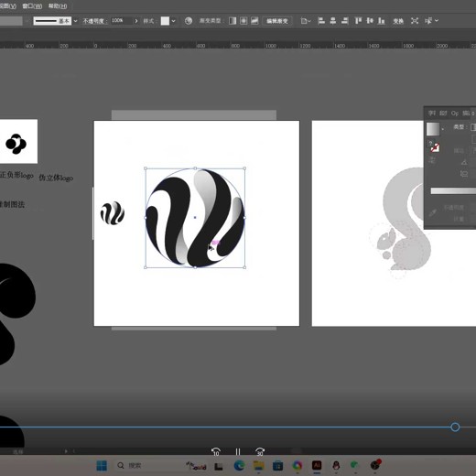Click vertical align bottom icon

pyautogui.click(x=381, y=21)
